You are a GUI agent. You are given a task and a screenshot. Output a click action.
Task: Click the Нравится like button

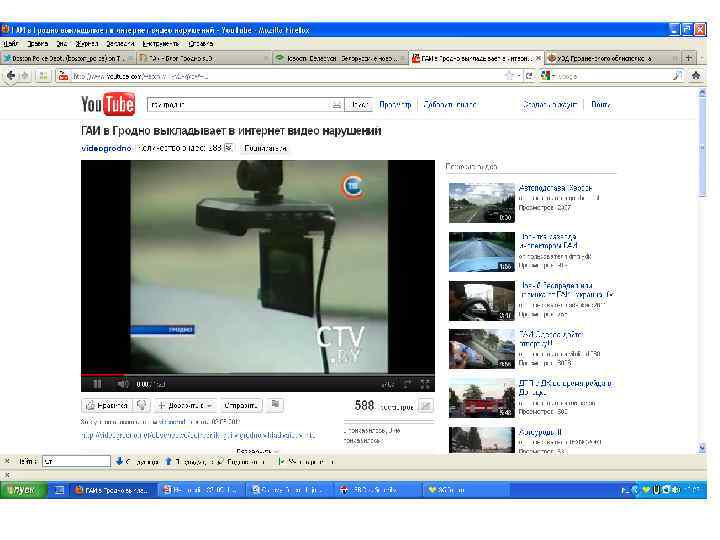[107, 405]
